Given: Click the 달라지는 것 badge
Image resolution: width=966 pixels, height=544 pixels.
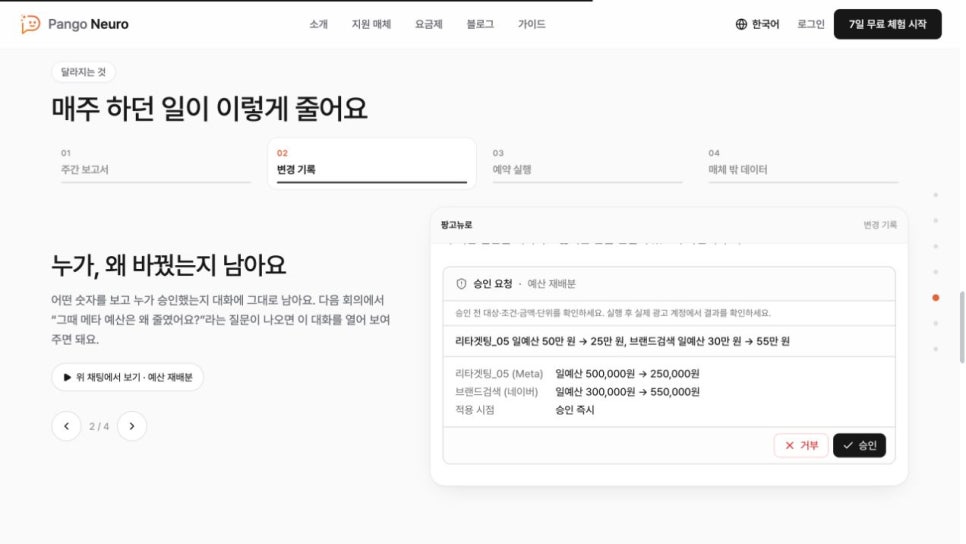Looking at the screenshot, I should 83,72.
